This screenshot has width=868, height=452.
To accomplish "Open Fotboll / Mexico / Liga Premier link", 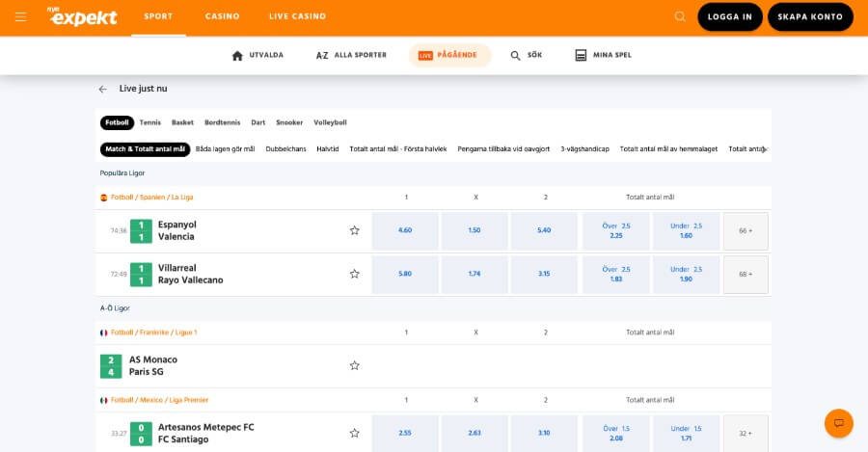I will (159, 400).
